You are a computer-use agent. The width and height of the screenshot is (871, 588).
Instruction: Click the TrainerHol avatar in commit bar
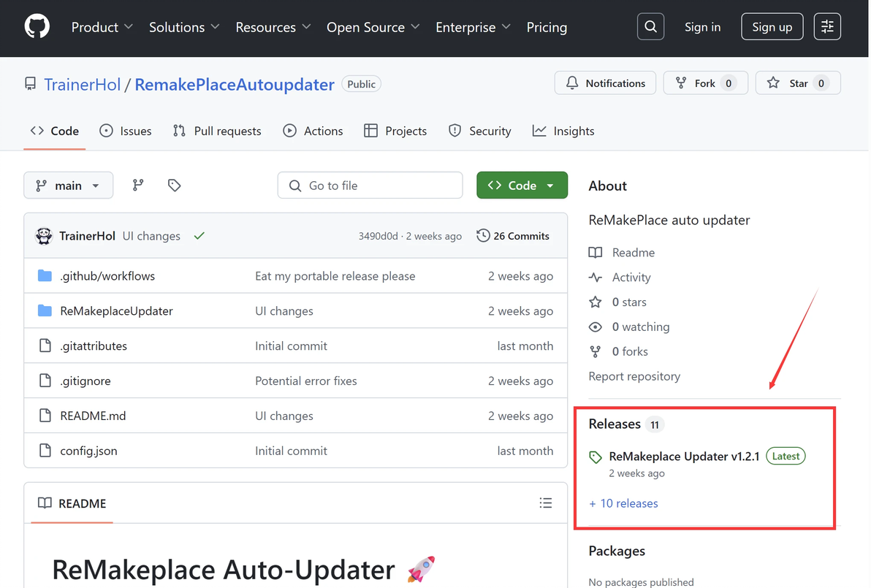[x=44, y=236]
